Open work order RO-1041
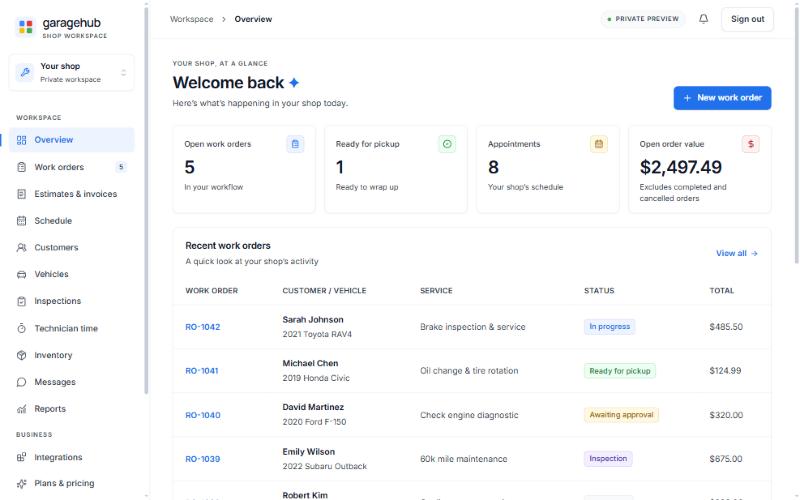Image resolution: width=800 pixels, height=500 pixels. tap(202, 371)
